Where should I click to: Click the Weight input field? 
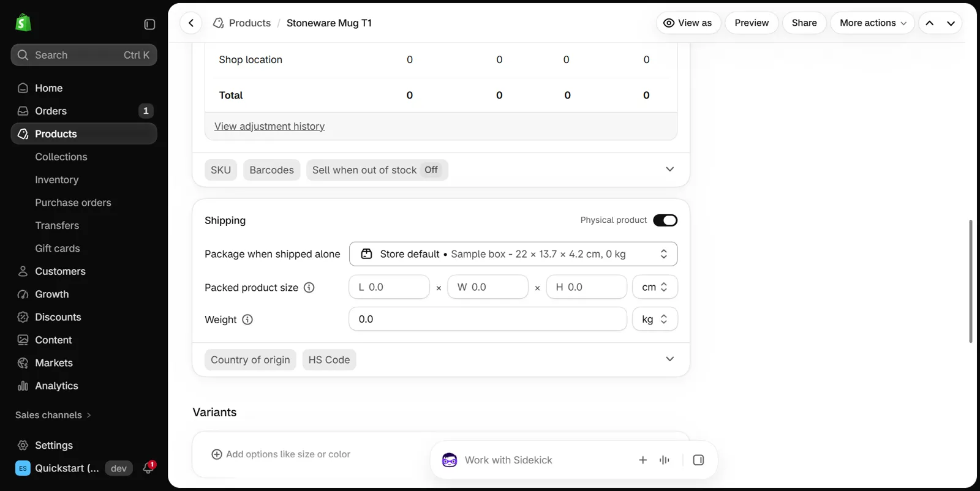pos(488,319)
